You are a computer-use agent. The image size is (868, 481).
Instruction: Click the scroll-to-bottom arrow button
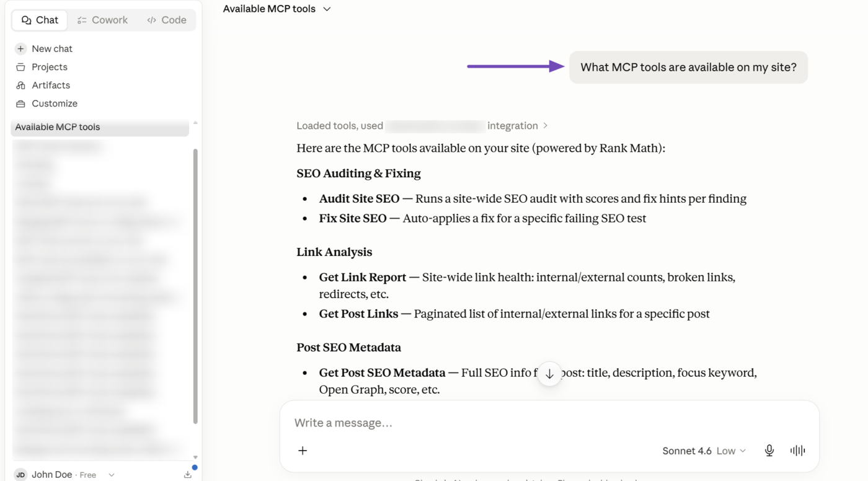tap(549, 374)
